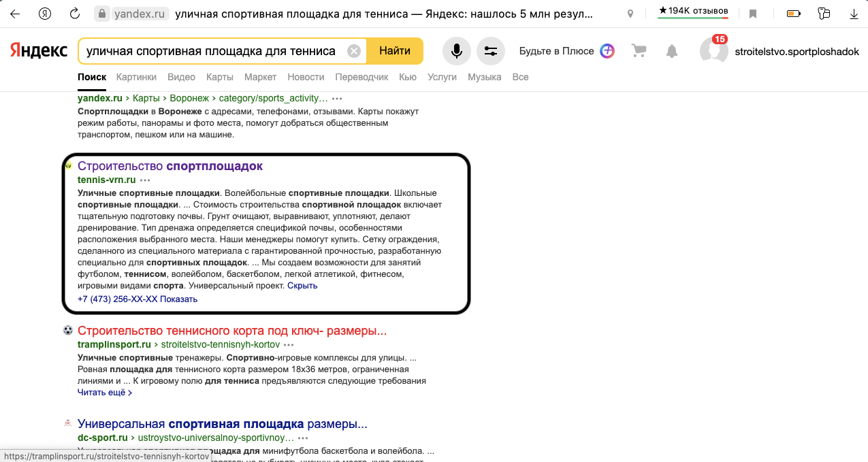Open the notifications bell
Viewport: 868px width, 462px height.
(671, 51)
